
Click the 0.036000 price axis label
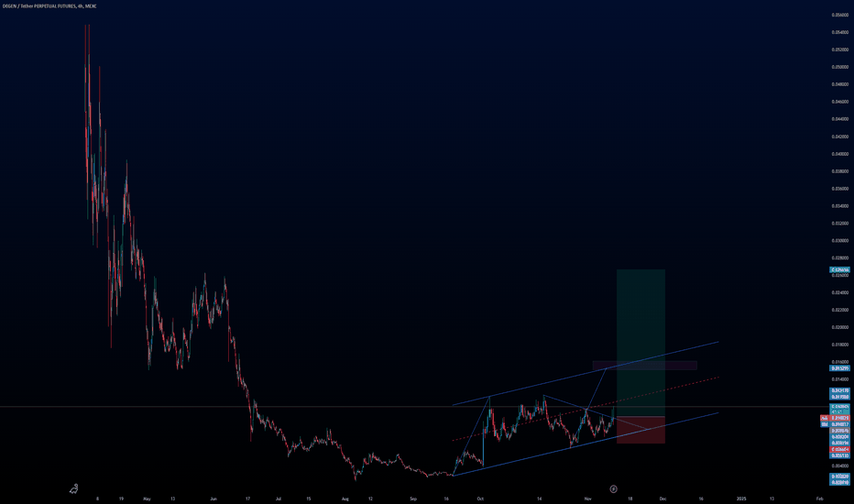coord(839,189)
